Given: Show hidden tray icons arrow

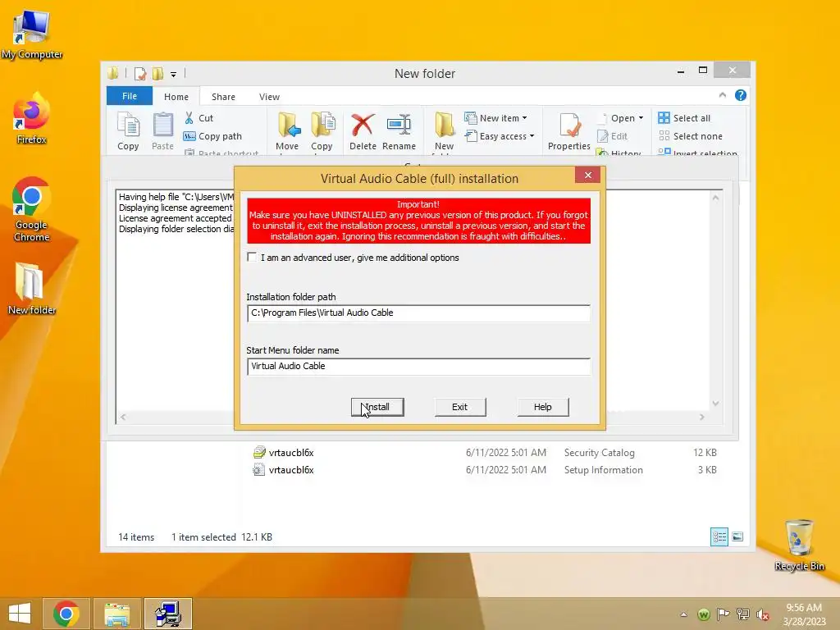Looking at the screenshot, I should click(683, 614).
